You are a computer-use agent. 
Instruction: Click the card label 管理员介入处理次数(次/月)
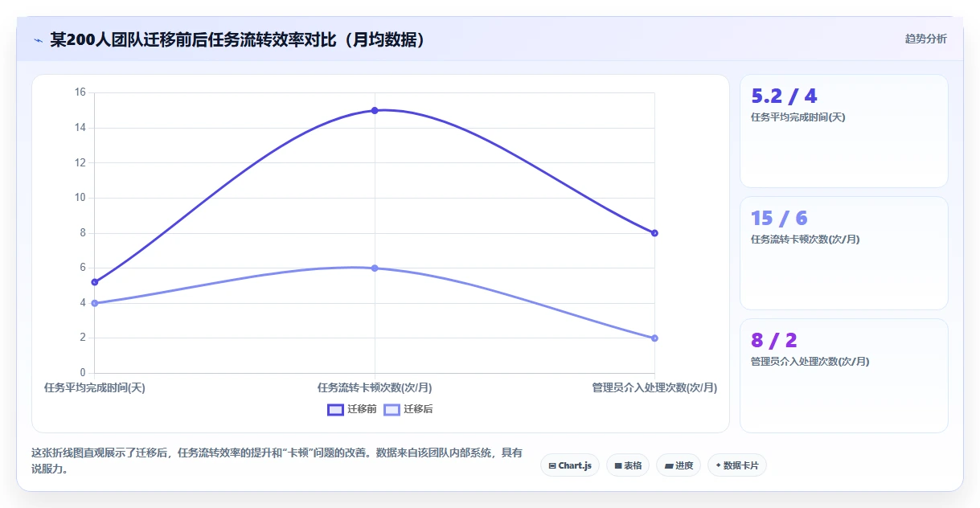pos(810,362)
